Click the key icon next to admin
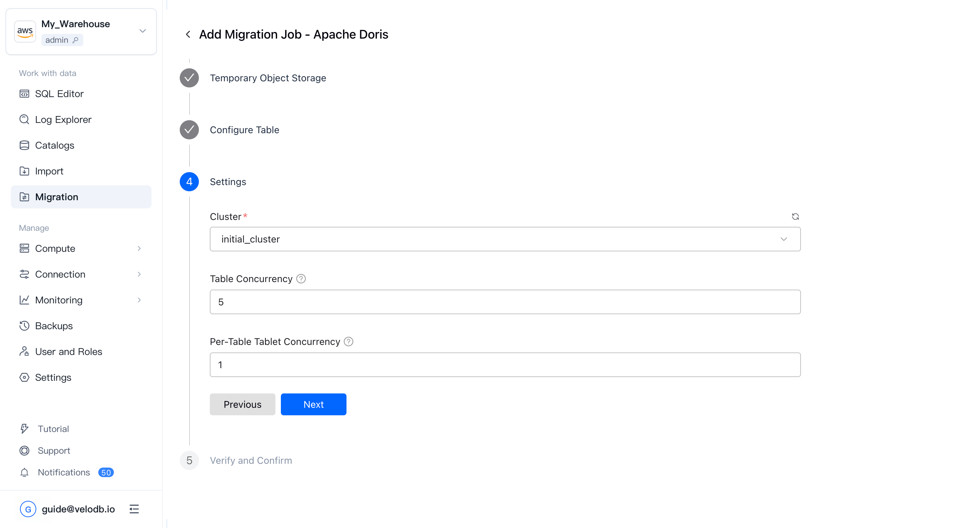Viewport: 980px width, 528px height. click(76, 40)
